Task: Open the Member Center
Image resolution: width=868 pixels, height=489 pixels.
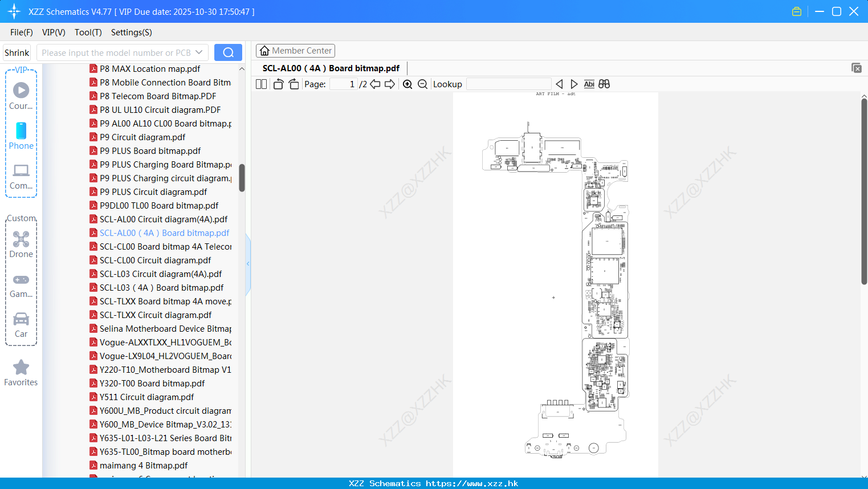Action: pos(295,51)
